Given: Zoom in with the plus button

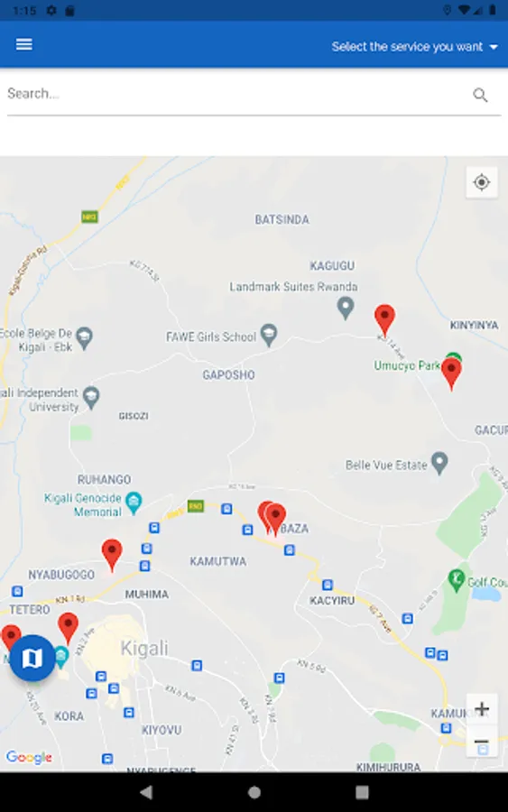Looking at the screenshot, I should click(x=482, y=709).
